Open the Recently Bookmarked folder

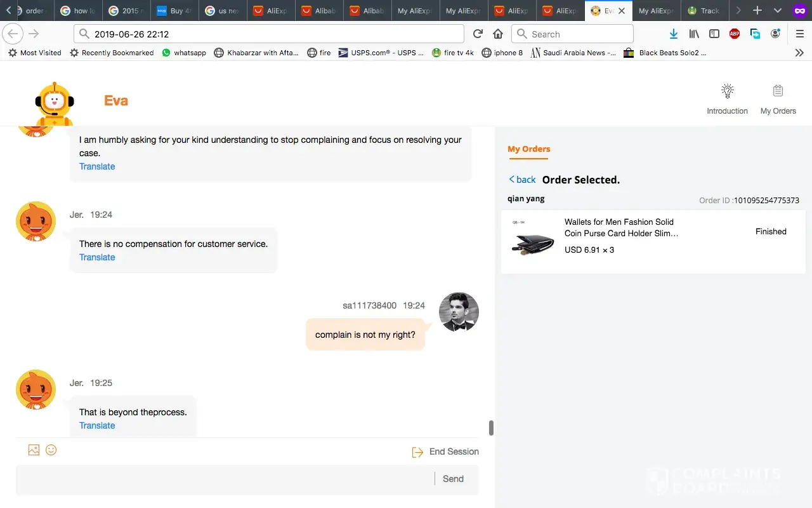tap(112, 53)
